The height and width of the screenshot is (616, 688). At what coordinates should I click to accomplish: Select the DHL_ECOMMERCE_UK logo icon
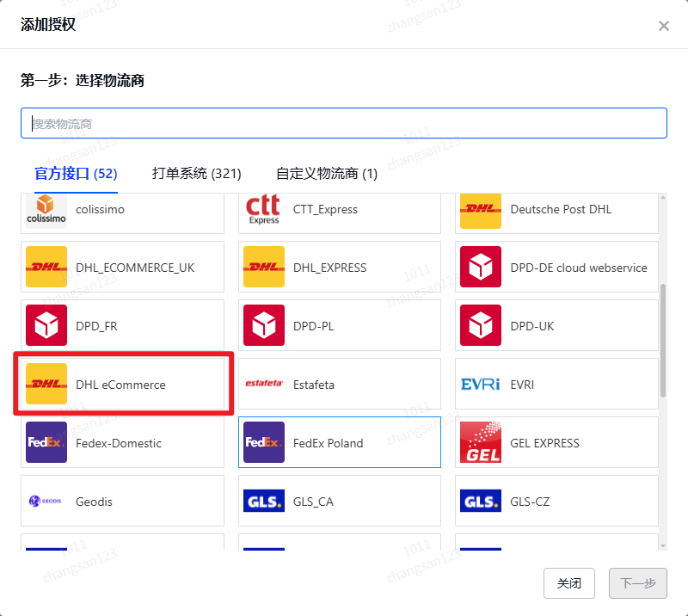46,267
